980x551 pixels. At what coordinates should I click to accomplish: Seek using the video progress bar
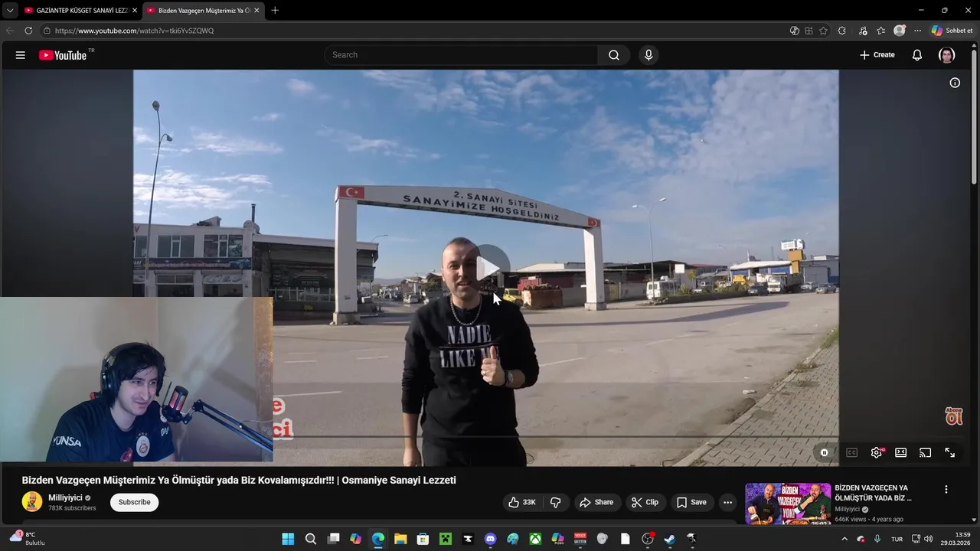tap(486, 437)
